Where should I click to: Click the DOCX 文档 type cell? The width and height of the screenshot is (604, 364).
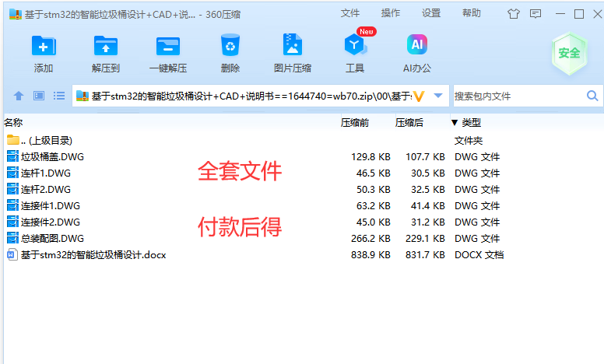pos(479,255)
